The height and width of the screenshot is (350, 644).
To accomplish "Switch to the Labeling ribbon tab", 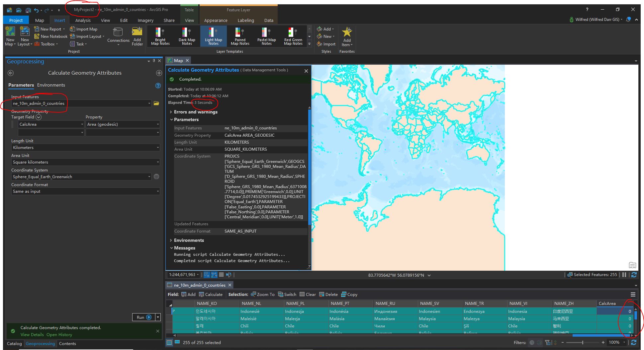I will 246,20.
